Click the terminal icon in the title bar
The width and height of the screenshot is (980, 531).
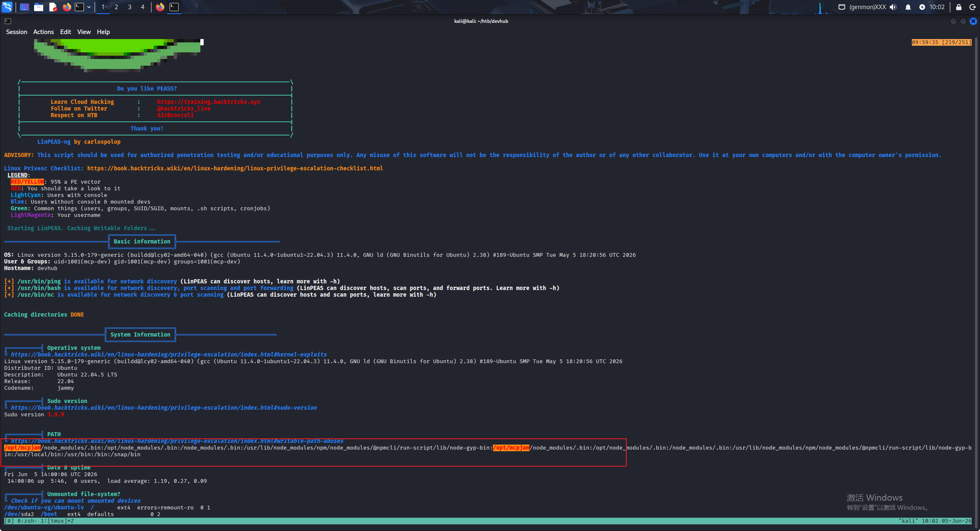tap(8, 21)
